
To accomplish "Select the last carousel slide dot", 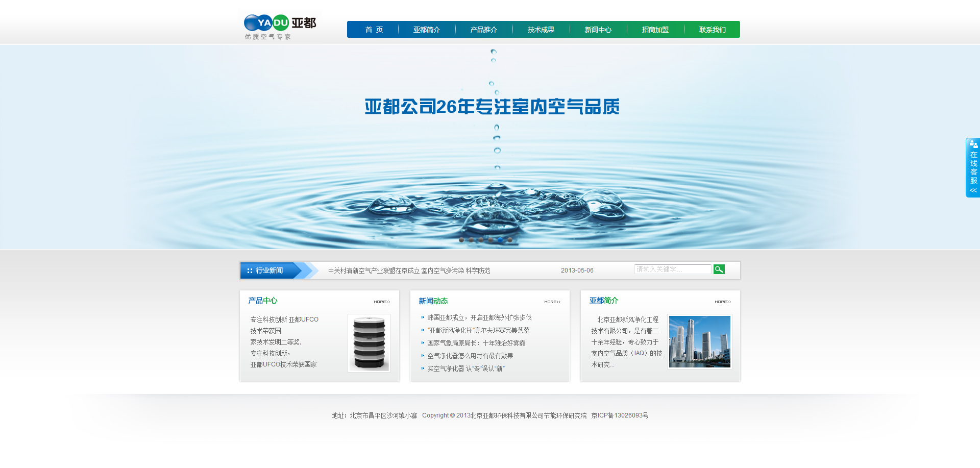I will (510, 240).
